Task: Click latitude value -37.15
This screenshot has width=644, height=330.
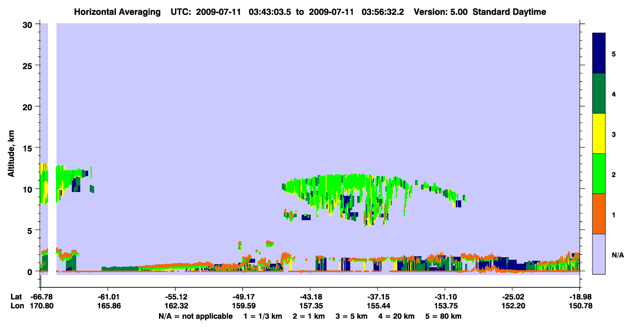Action: pyautogui.click(x=377, y=296)
